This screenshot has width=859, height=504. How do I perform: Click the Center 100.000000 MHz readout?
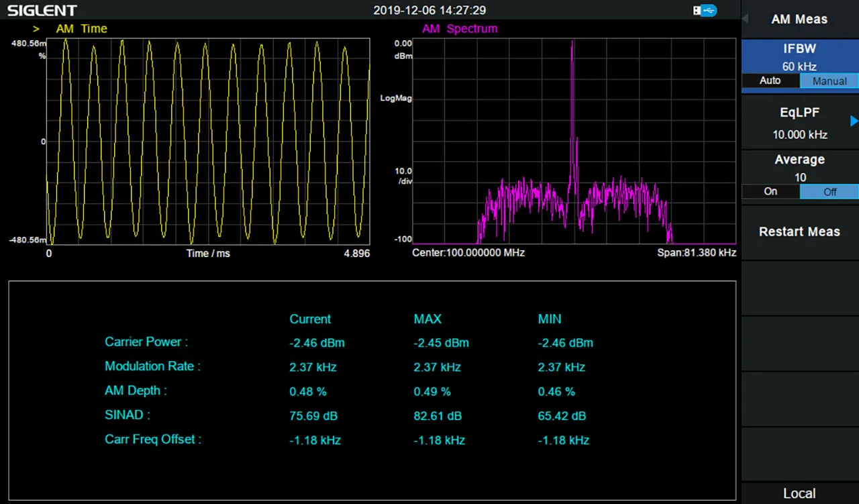[468, 253]
